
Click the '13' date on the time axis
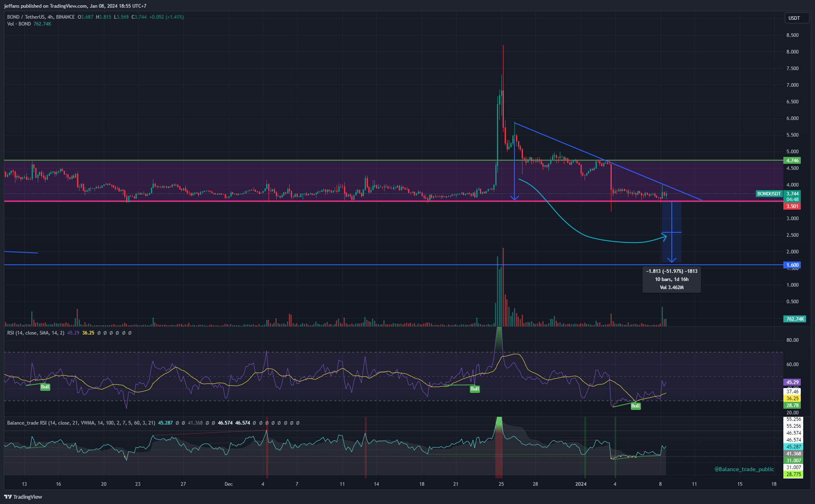[x=24, y=484]
